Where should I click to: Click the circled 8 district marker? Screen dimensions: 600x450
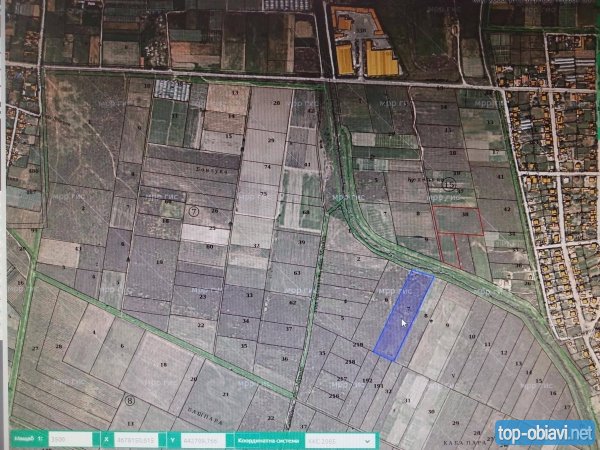point(130,401)
